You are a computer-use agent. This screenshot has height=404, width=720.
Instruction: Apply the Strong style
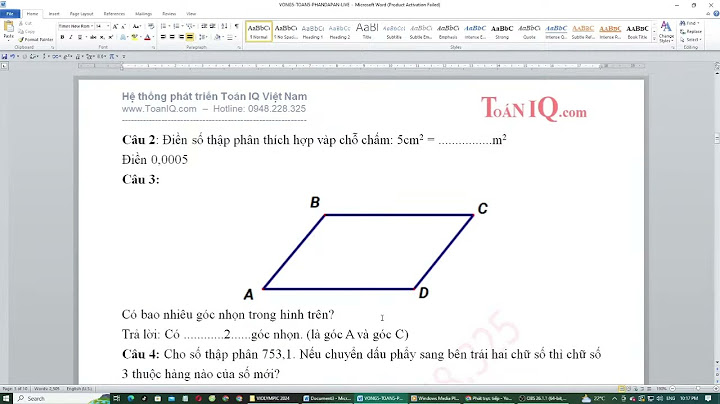(502, 31)
